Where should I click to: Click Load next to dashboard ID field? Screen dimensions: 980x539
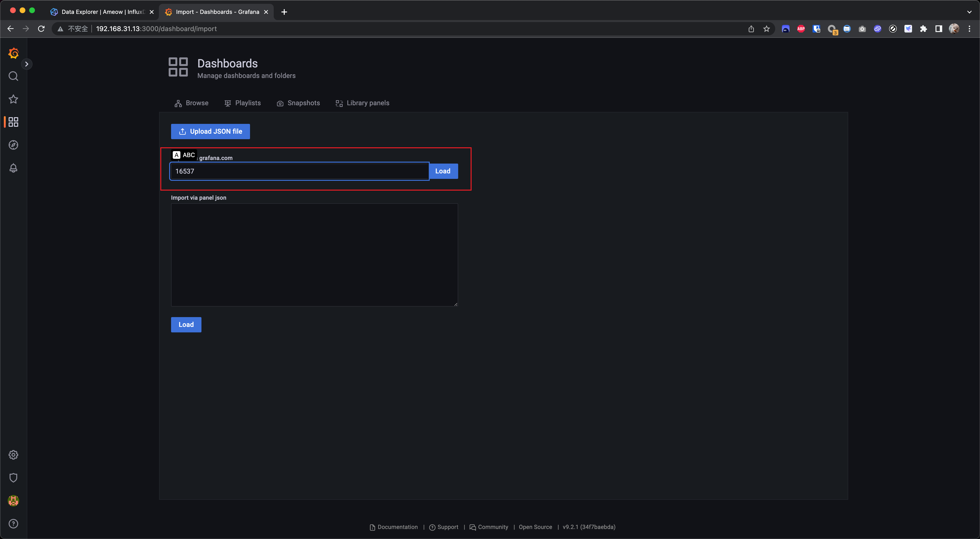pos(443,171)
